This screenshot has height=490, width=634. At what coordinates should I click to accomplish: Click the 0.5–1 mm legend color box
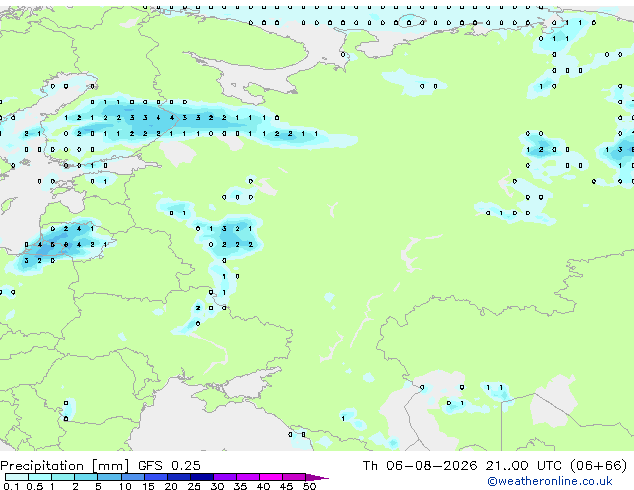(40, 477)
